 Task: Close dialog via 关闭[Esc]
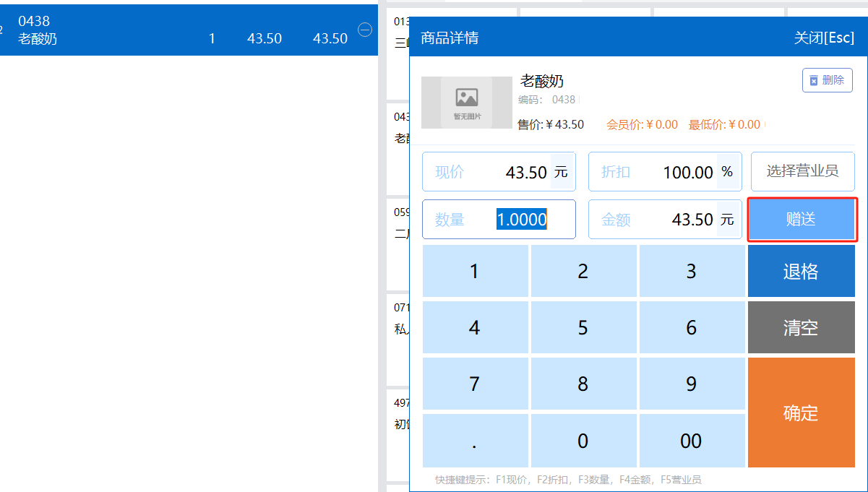point(824,38)
